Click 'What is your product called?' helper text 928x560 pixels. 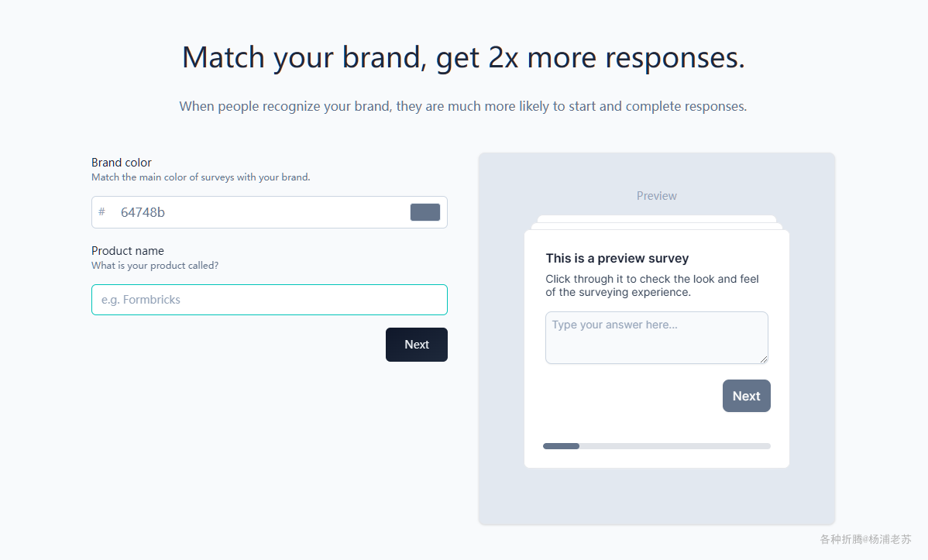coord(155,266)
